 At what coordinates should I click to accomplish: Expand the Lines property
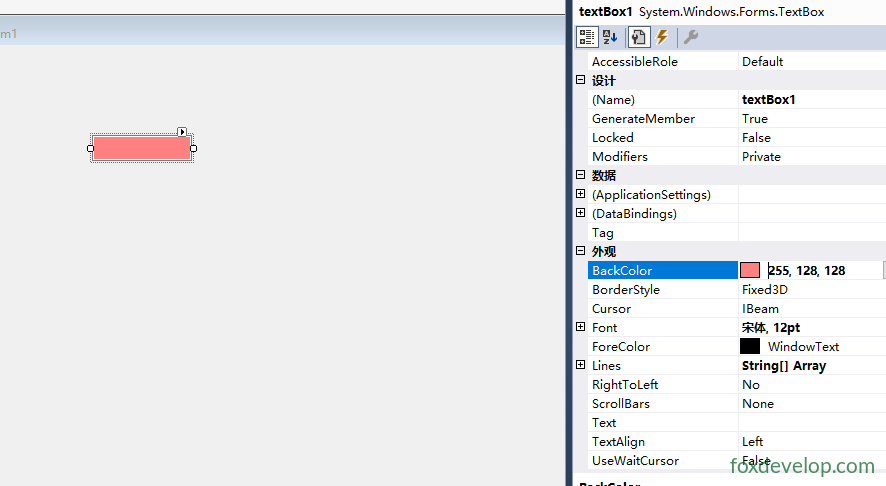[x=580, y=364]
